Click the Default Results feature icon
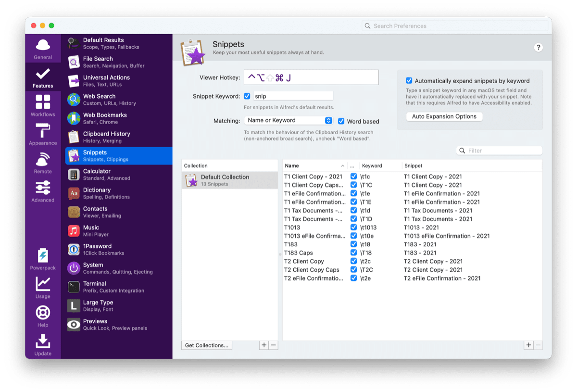Image resolution: width=577 pixels, height=392 pixels. click(x=74, y=43)
